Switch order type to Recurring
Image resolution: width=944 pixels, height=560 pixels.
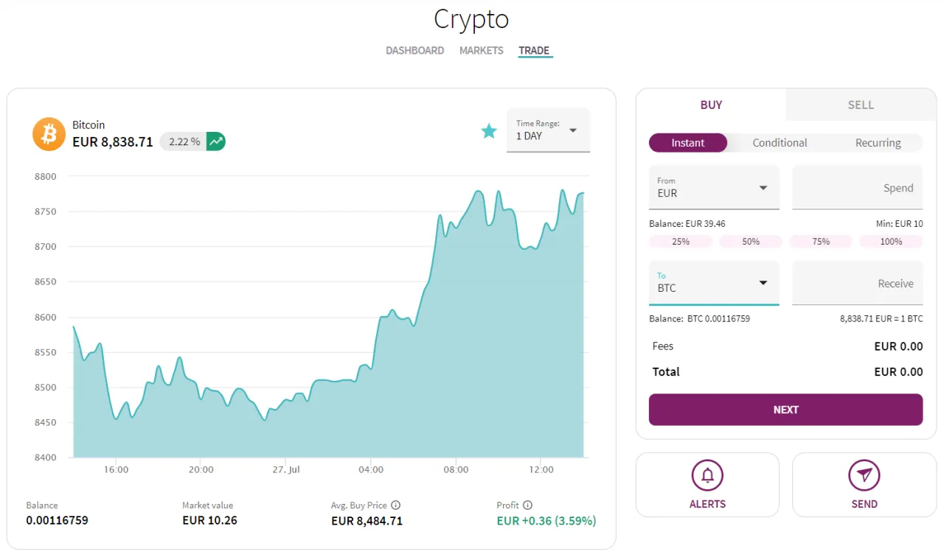click(x=878, y=143)
